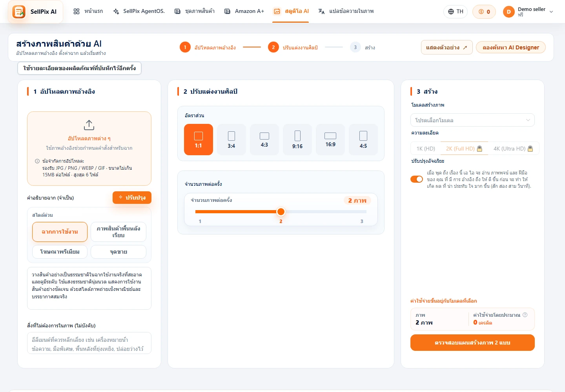This screenshot has height=392, width=565.
Task: Select the จุดขาย quick style
Action: click(118, 252)
